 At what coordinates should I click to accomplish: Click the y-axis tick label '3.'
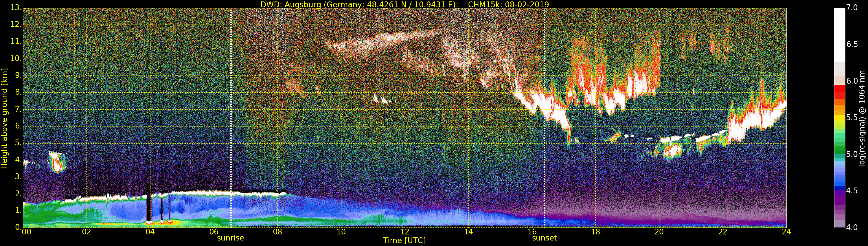[x=18, y=177]
